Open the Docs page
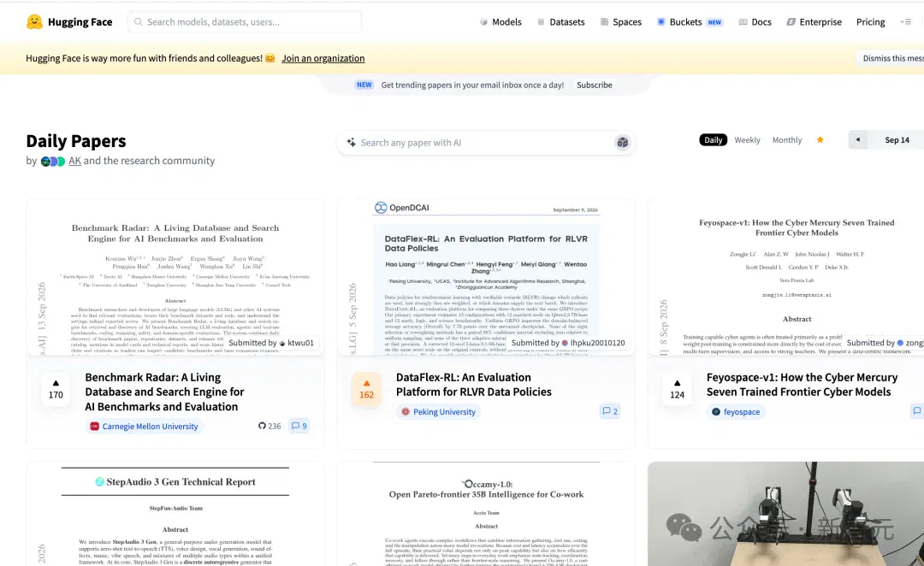 pyautogui.click(x=755, y=21)
